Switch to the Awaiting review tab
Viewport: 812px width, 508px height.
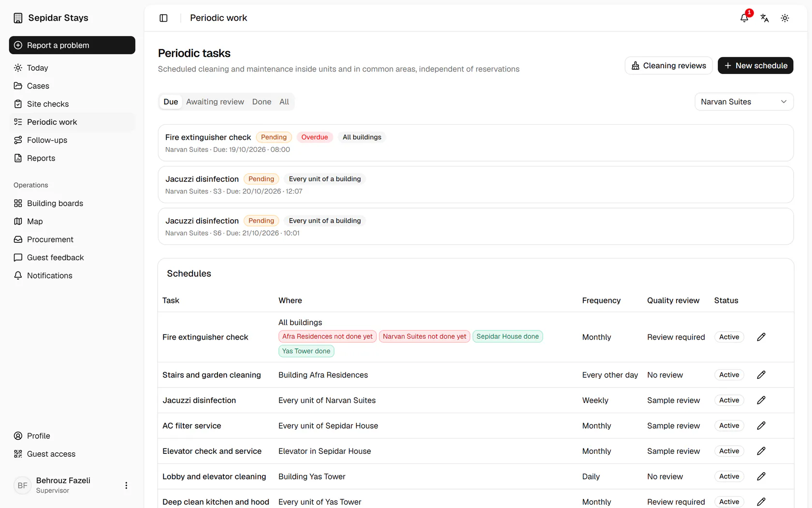click(x=215, y=102)
